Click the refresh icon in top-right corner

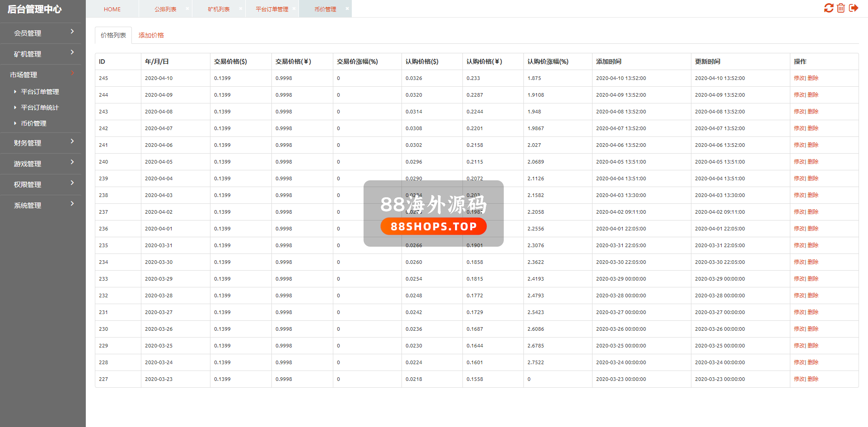828,8
